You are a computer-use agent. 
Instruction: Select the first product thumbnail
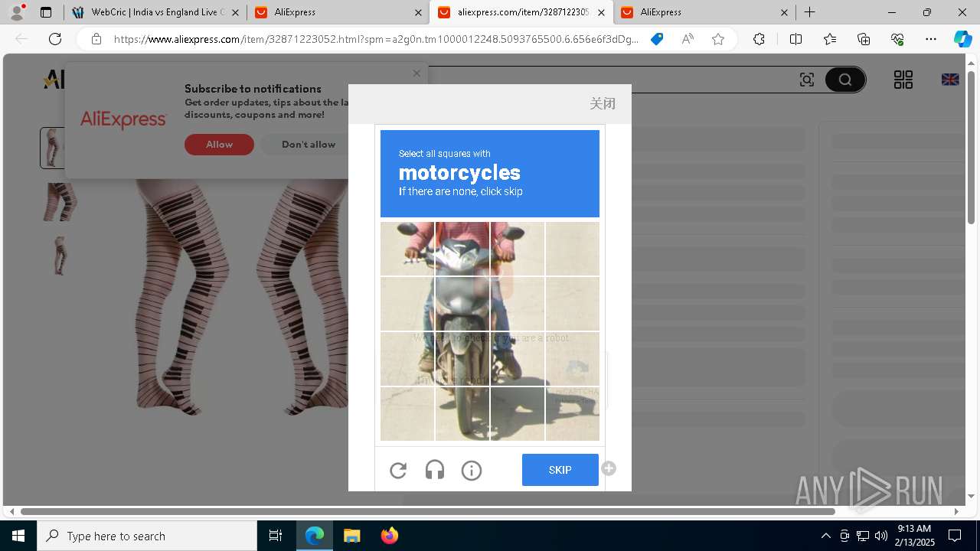[53, 148]
